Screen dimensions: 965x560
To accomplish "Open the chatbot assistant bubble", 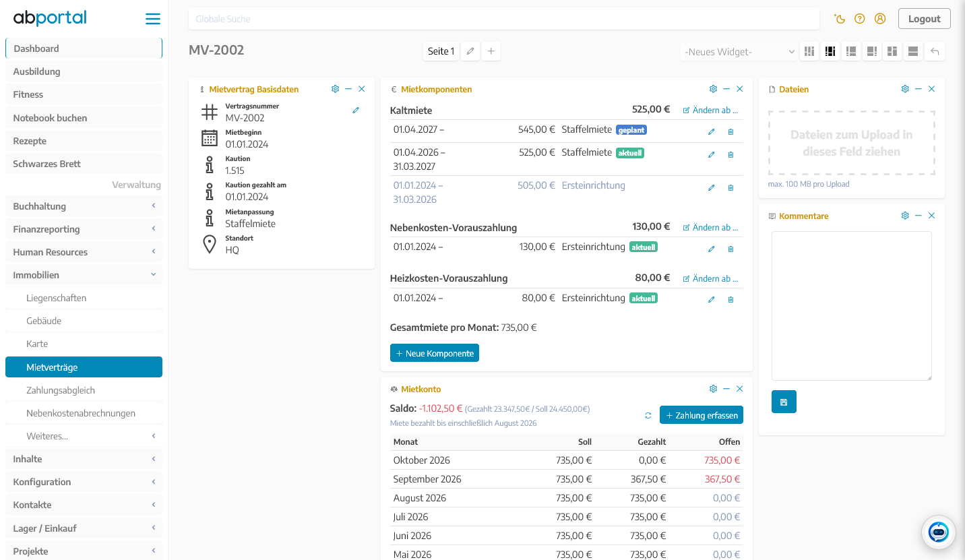I will pyautogui.click(x=939, y=532).
